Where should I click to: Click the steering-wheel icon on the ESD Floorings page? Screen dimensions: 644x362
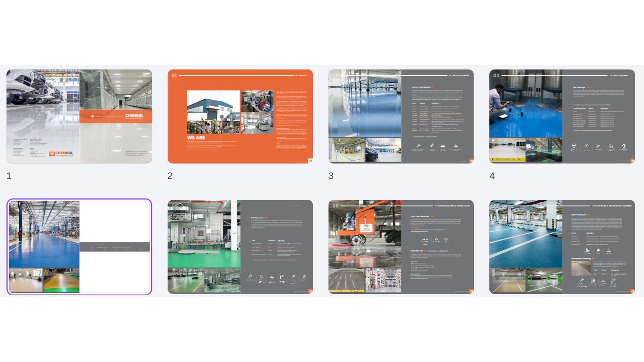click(x=574, y=146)
